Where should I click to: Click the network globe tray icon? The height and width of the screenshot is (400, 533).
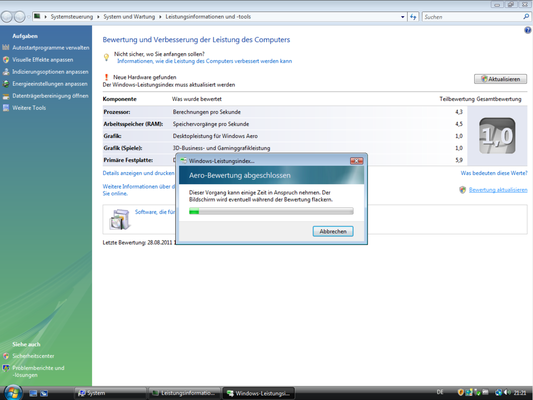498,393
